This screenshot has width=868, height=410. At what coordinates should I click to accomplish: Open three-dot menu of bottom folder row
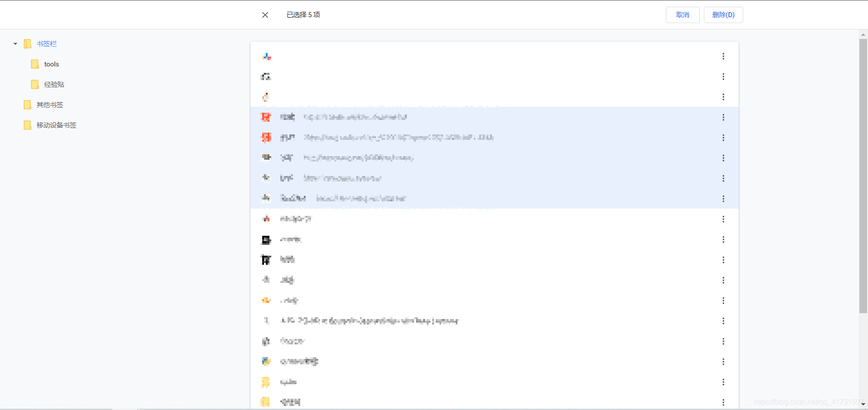click(x=723, y=402)
